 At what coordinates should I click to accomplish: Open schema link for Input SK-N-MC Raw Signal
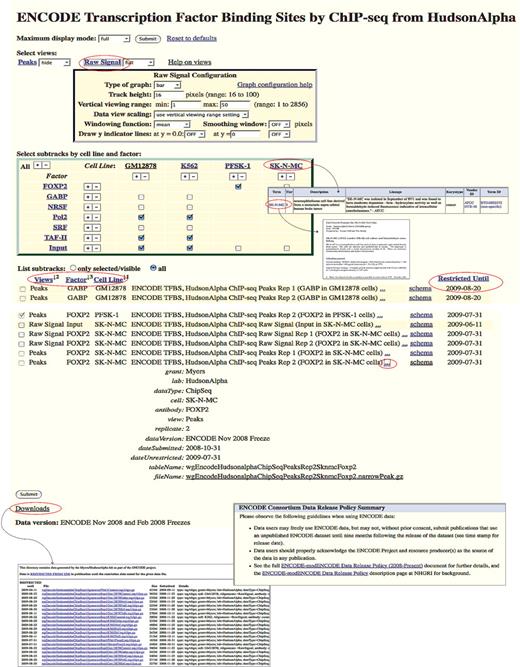[421, 325]
